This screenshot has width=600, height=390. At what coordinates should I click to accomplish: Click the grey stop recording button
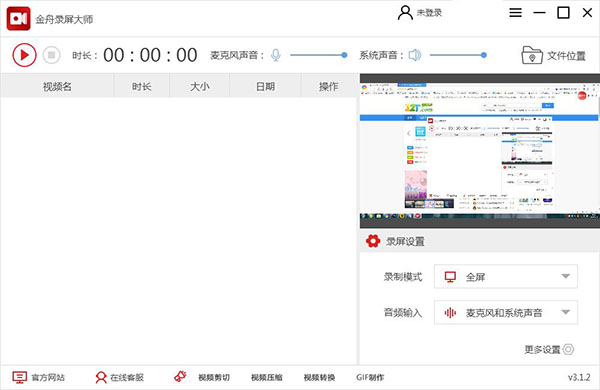click(x=51, y=55)
